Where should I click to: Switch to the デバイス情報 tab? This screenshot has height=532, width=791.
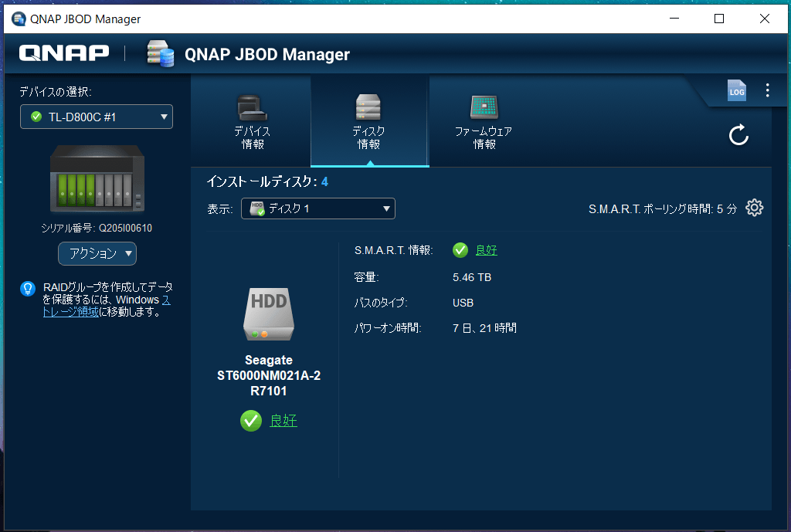click(x=252, y=121)
